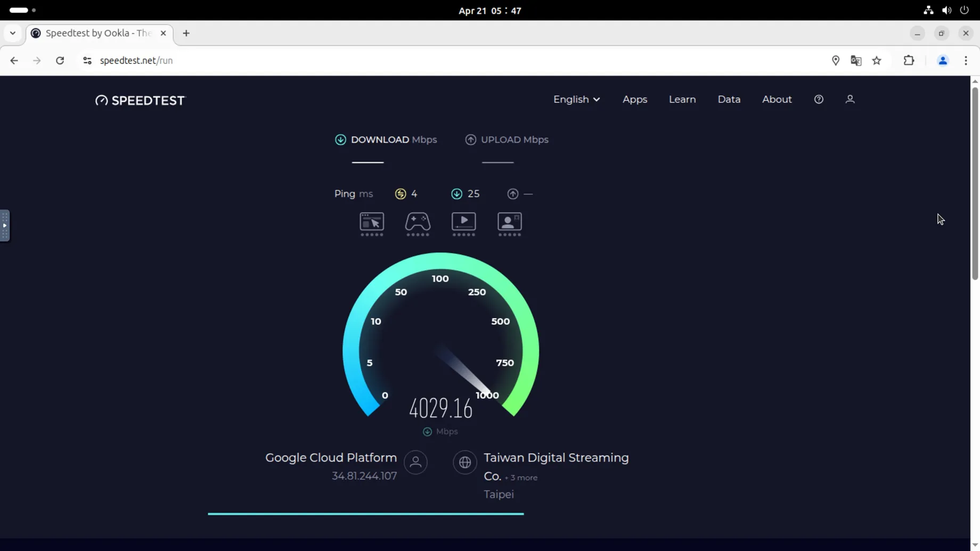Open the Apps menu item

click(x=635, y=99)
